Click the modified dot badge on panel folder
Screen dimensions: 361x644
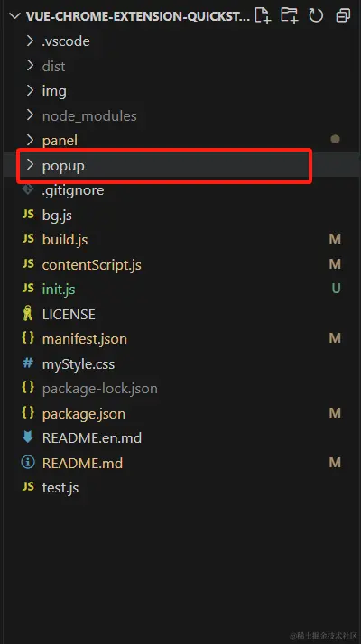pyautogui.click(x=335, y=139)
